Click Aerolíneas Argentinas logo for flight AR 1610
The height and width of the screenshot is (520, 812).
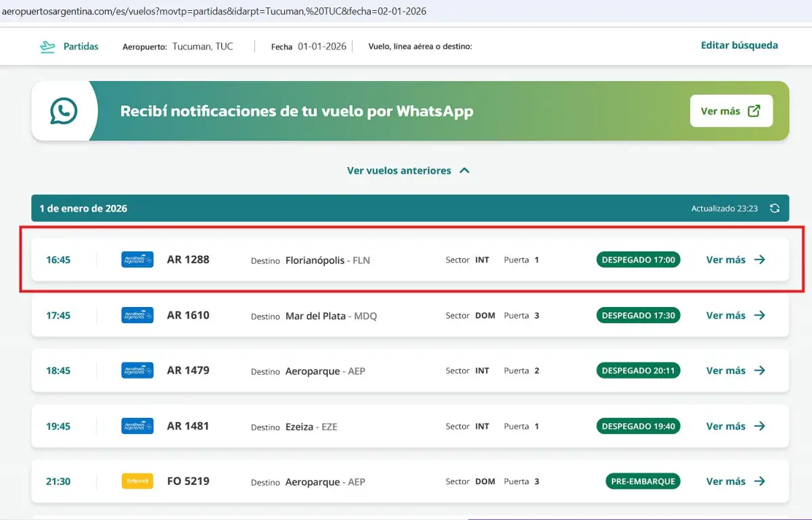(137, 315)
